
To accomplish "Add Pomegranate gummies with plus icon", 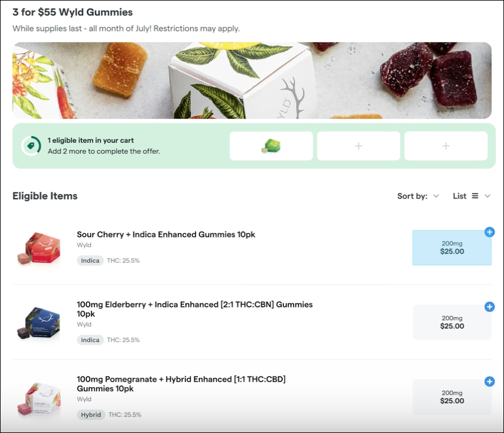I will click(x=489, y=382).
